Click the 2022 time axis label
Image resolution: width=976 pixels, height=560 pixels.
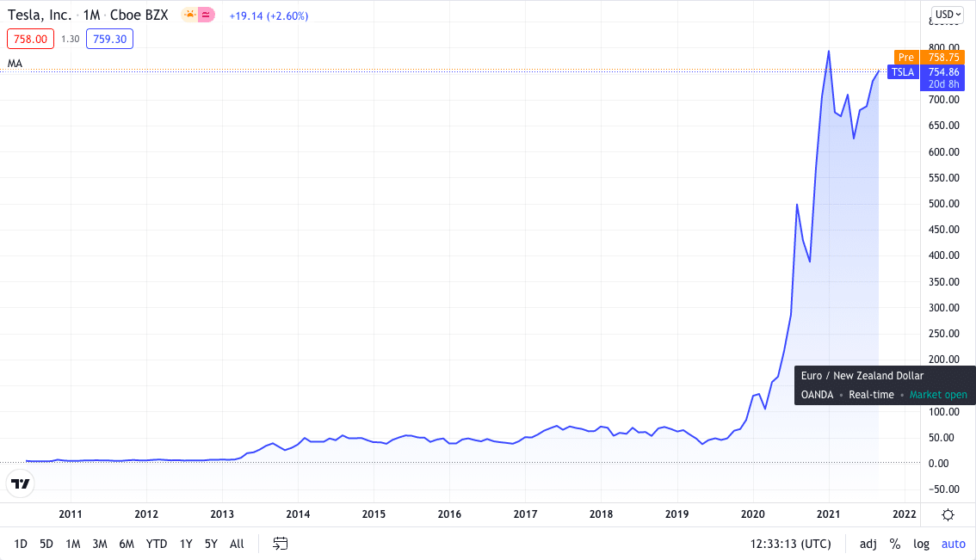905,514
